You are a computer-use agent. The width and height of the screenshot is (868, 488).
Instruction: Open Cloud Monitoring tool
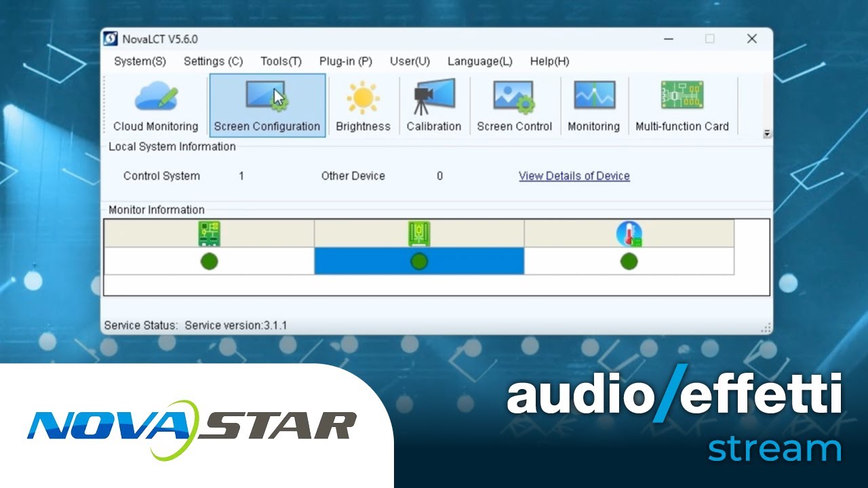click(x=155, y=106)
